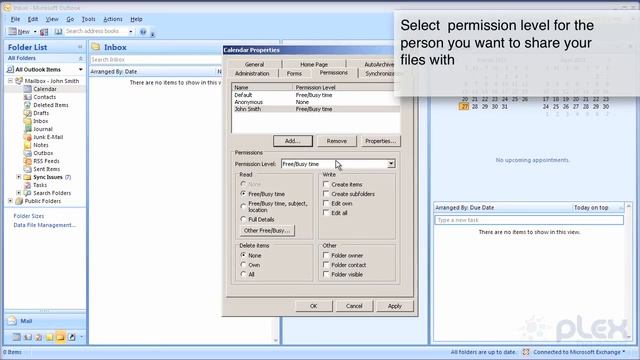Click the Notes icon in navigation button strip
Image resolution: width=640 pixels, height=360 pixels.
pos(49,337)
